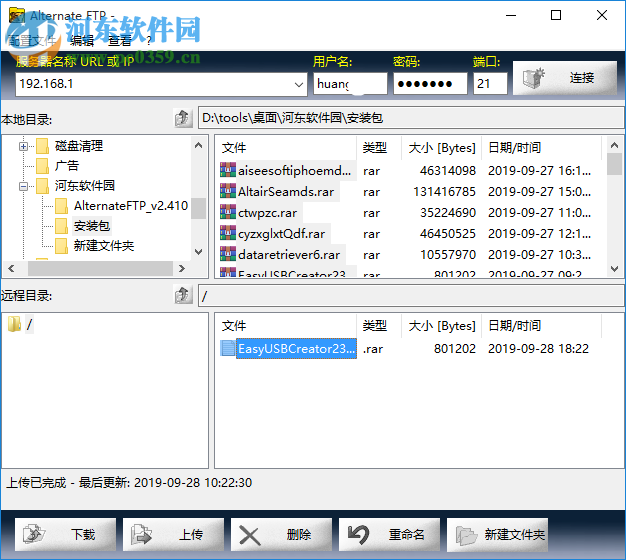Open the 编辑 (Edit) menu
Screen dimensions: 626x560
[81, 40]
